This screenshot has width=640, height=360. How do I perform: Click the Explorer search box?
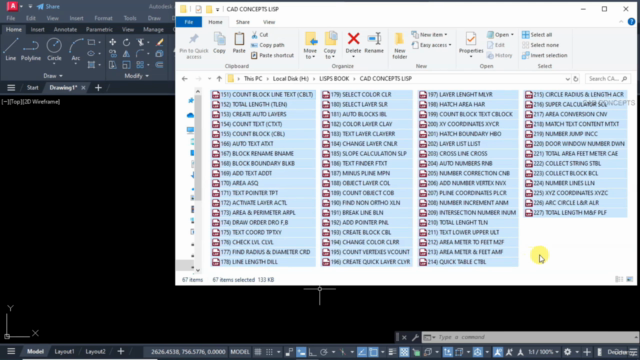pyautogui.click(x=607, y=79)
